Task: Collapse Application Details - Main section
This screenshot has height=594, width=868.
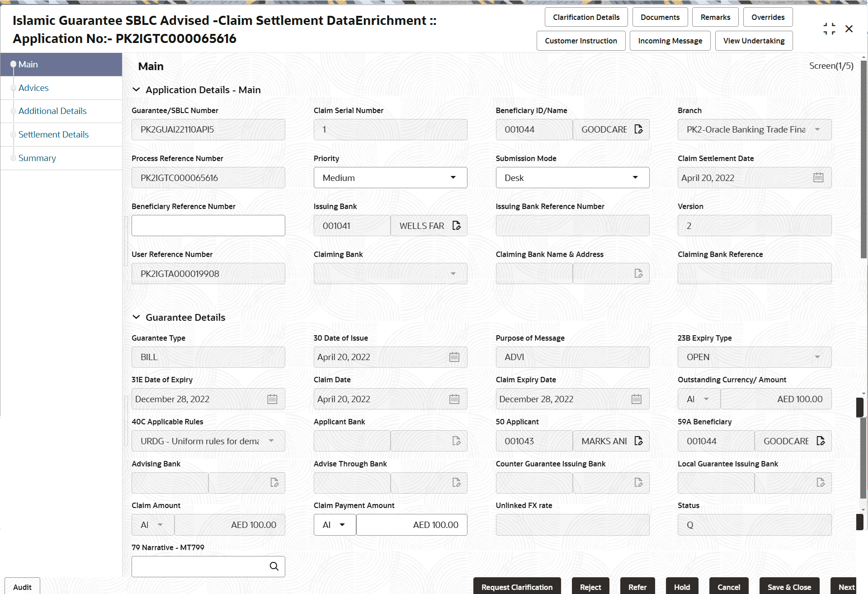Action: (x=136, y=90)
